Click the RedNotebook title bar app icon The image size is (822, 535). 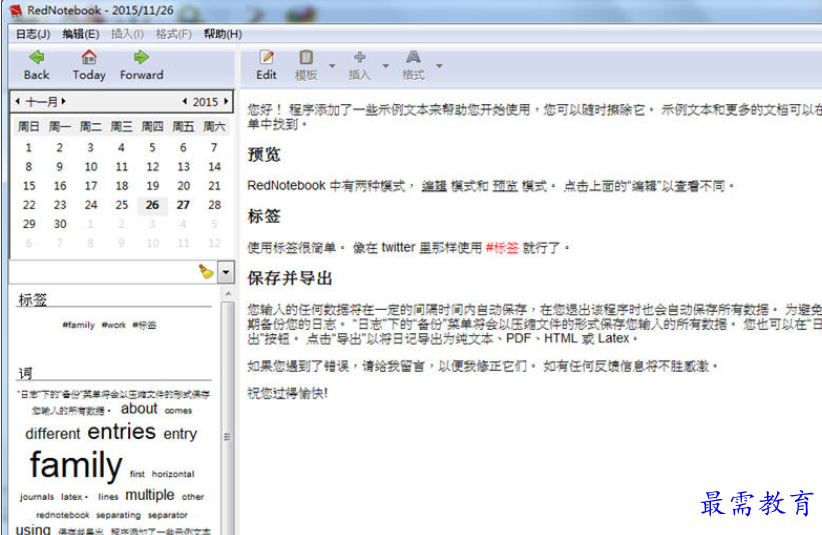pos(16,10)
